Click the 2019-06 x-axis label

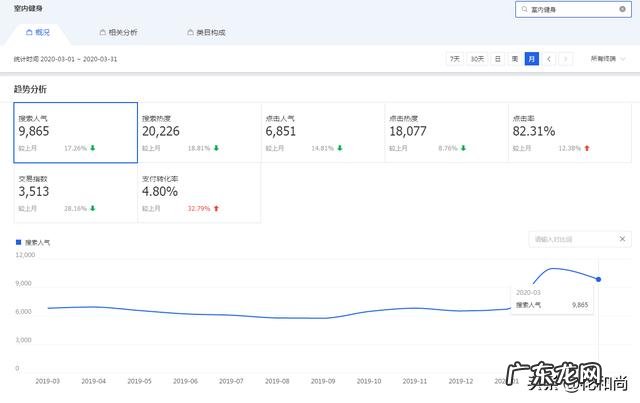click(x=185, y=381)
